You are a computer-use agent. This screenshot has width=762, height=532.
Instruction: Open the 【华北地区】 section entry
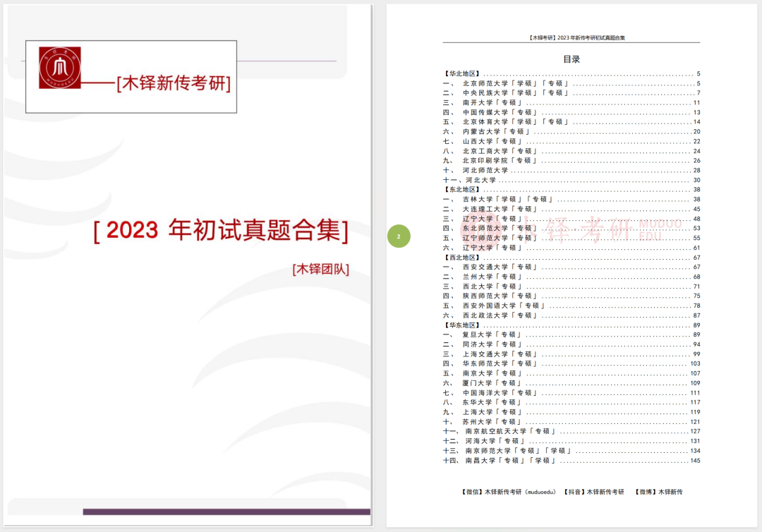pyautogui.click(x=571, y=74)
